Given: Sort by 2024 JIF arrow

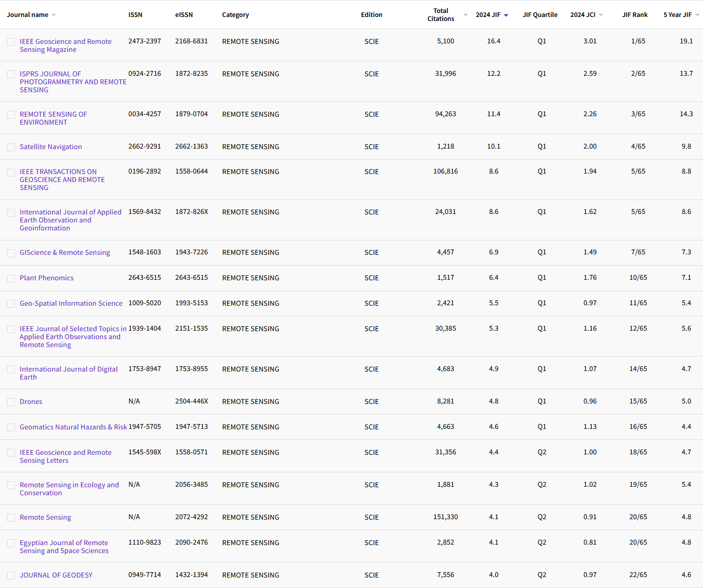Looking at the screenshot, I should click(506, 15).
